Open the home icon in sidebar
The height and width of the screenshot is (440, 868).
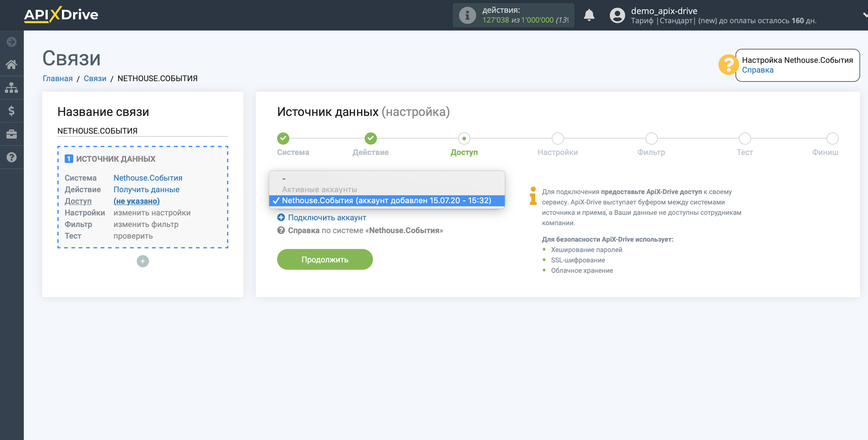[12, 64]
